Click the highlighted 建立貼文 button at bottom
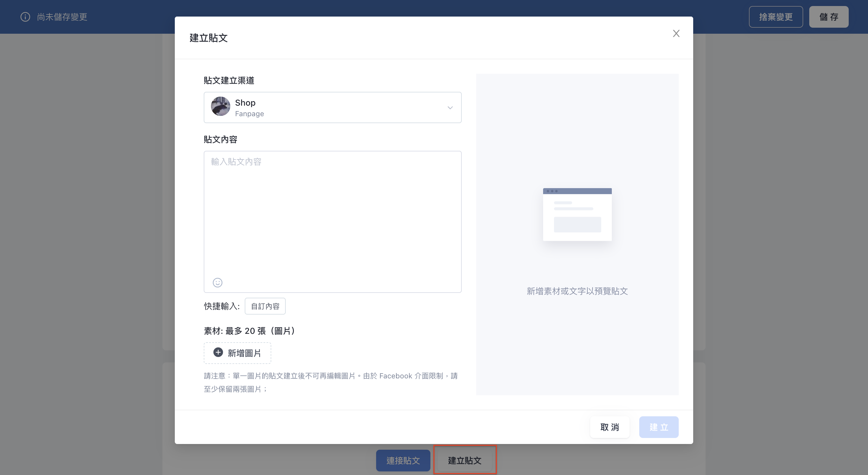Screen dimensions: 868x475 tap(465, 461)
